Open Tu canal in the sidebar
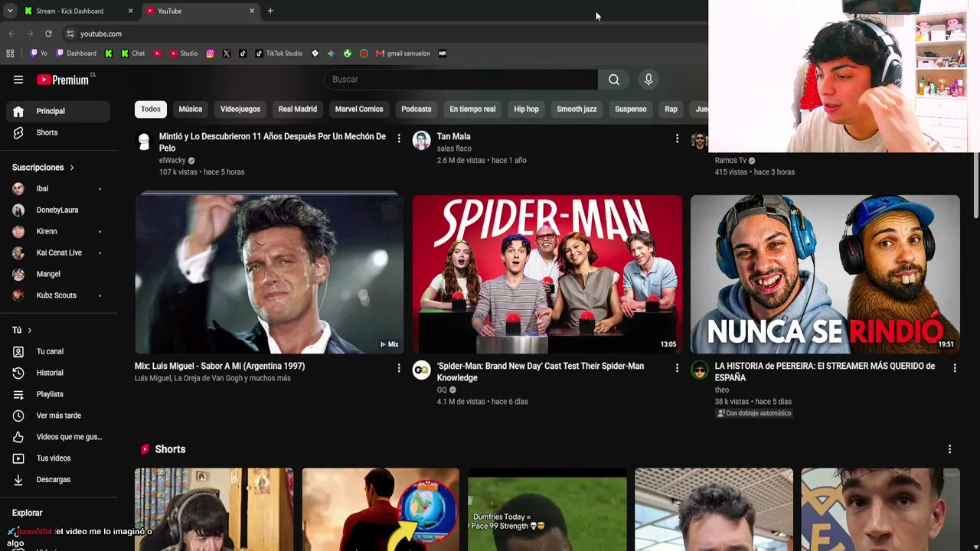 click(x=58, y=351)
